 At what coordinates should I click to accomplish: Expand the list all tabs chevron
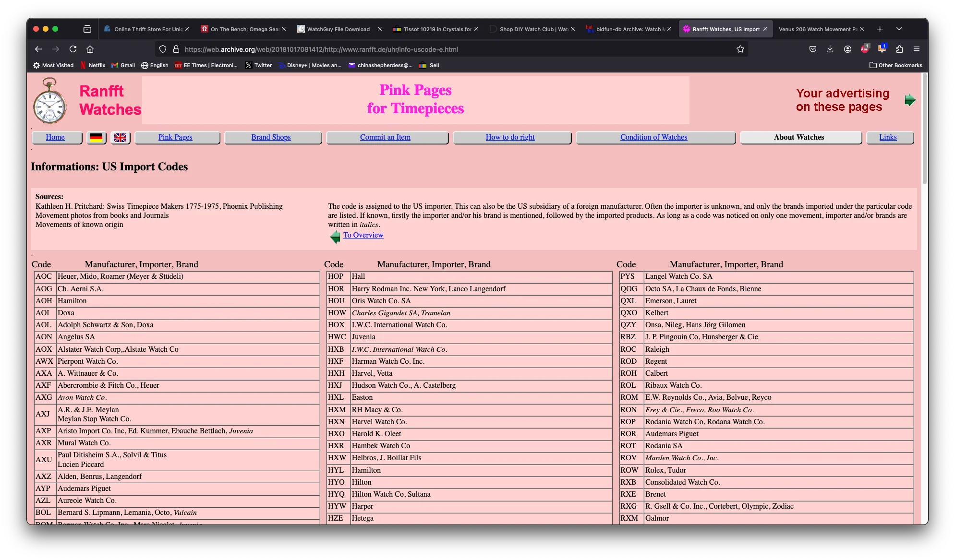(x=899, y=29)
